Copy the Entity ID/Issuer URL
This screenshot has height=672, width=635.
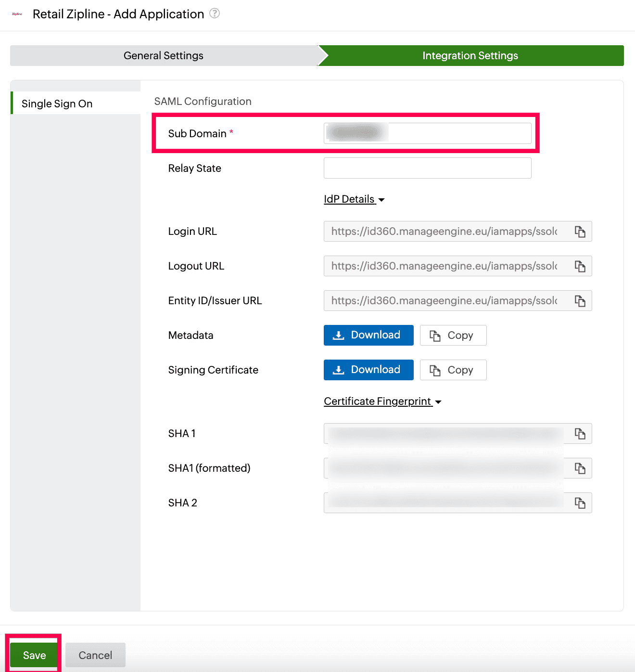[579, 300]
